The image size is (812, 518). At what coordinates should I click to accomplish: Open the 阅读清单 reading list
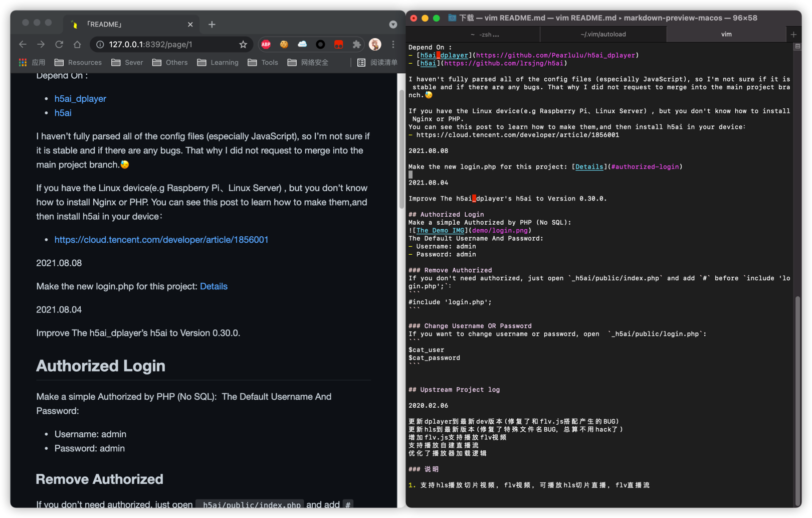tap(377, 62)
